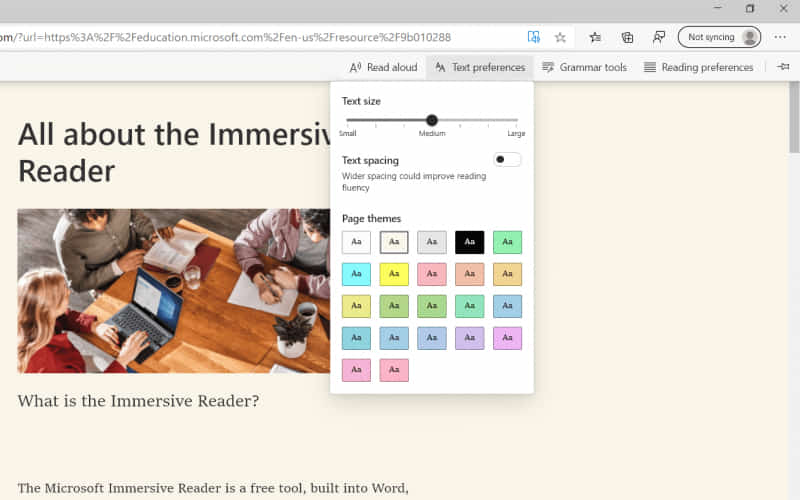
Task: Toggle Text spacing switch on
Action: 507,160
